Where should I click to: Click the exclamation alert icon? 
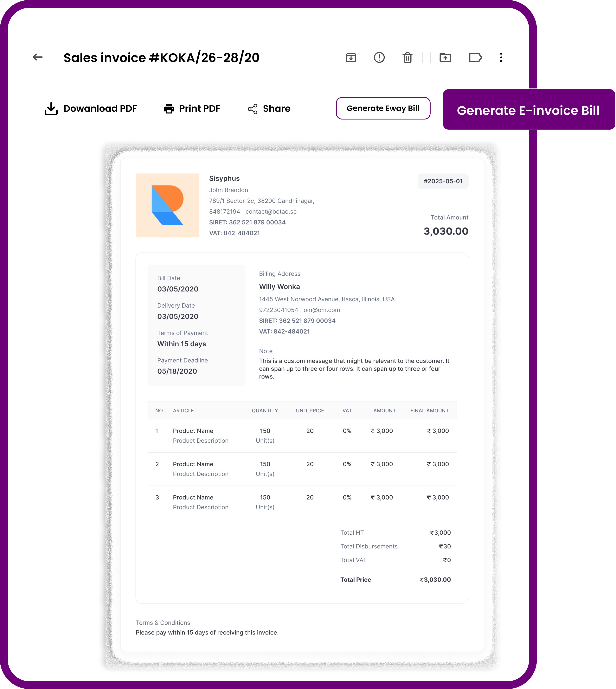(x=379, y=58)
